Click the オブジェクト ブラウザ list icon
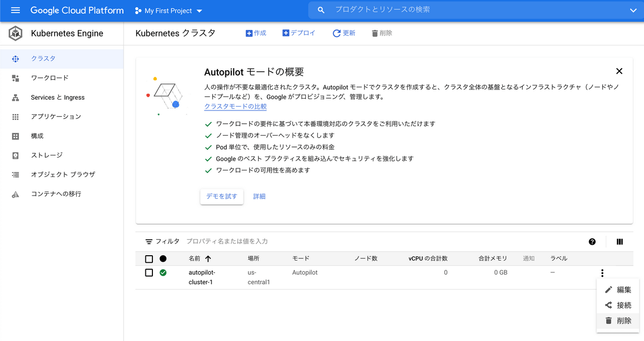644x341 pixels. [15, 175]
